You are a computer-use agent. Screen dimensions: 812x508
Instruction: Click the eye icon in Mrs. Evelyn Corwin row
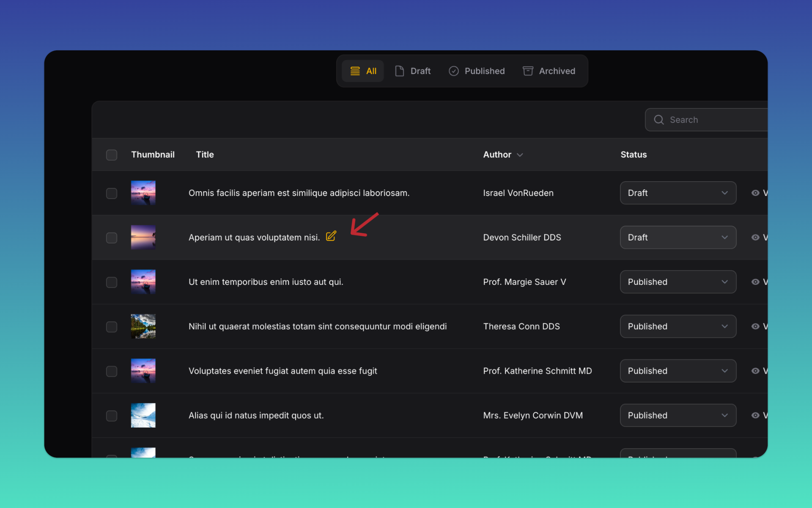pyautogui.click(x=755, y=415)
